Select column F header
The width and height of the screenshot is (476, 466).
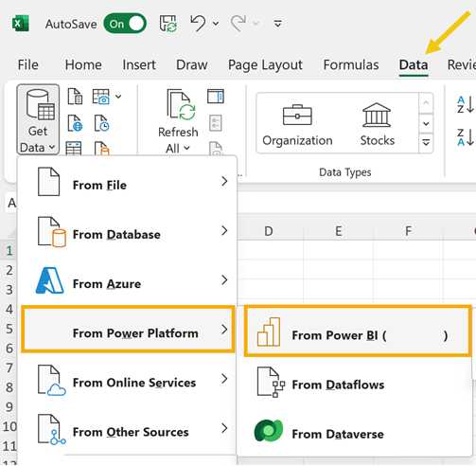tap(408, 231)
